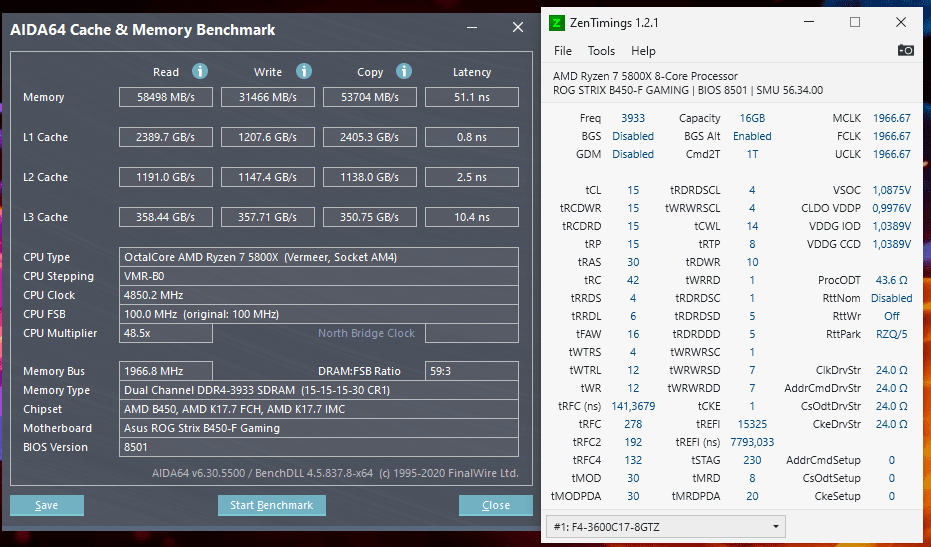Take a ZenTimings screenshot with camera icon
Image resolution: width=931 pixels, height=547 pixels.
click(905, 50)
